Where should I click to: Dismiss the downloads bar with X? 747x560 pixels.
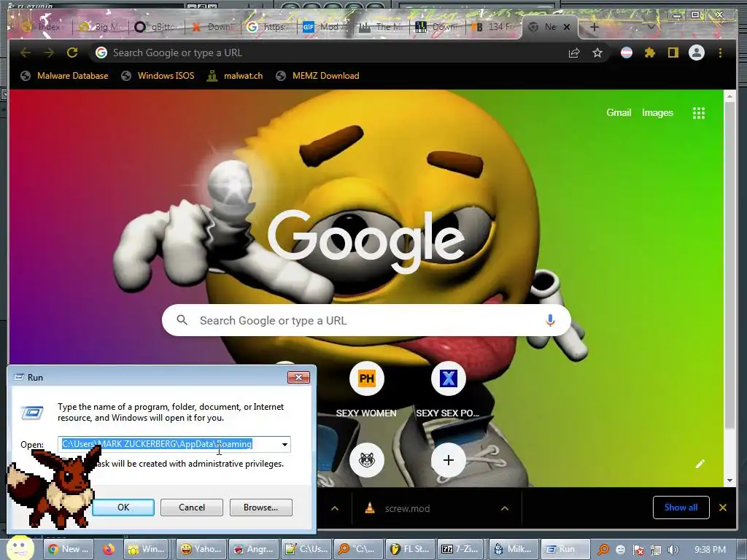pos(723,507)
